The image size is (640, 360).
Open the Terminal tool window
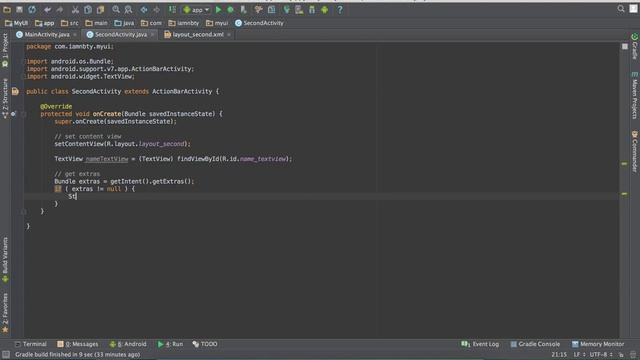tap(31, 344)
